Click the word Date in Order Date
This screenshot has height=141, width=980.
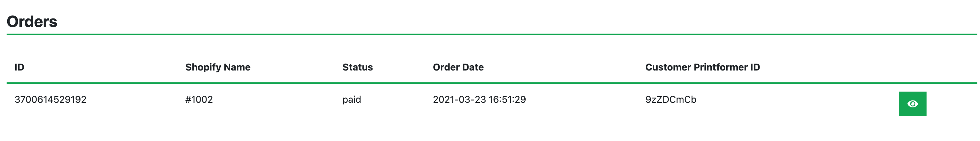473,67
